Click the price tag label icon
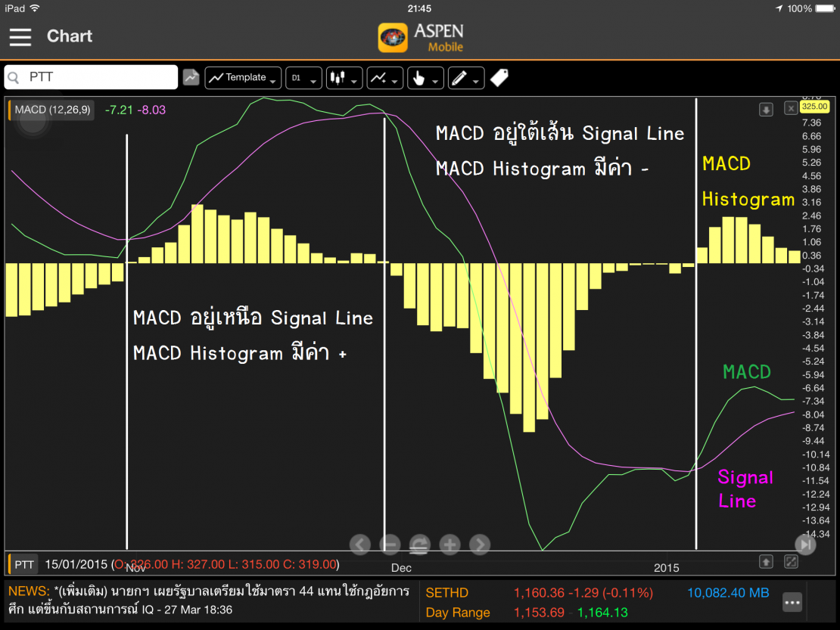This screenshot has width=840, height=630. pos(499,77)
